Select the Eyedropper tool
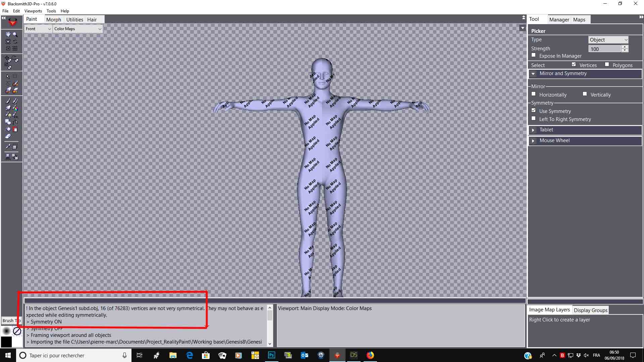 (8, 147)
